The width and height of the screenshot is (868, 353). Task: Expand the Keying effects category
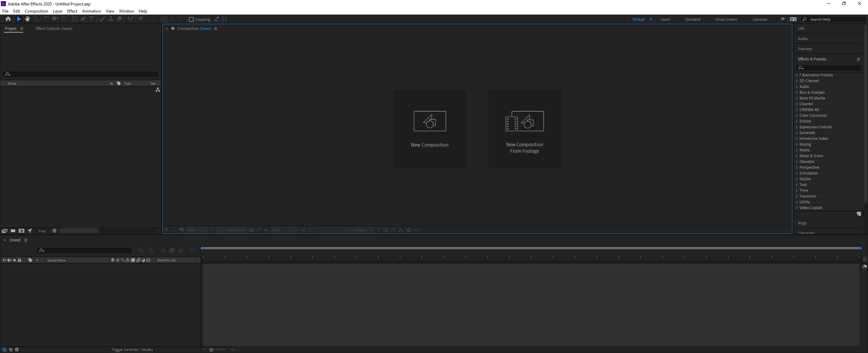point(805,144)
